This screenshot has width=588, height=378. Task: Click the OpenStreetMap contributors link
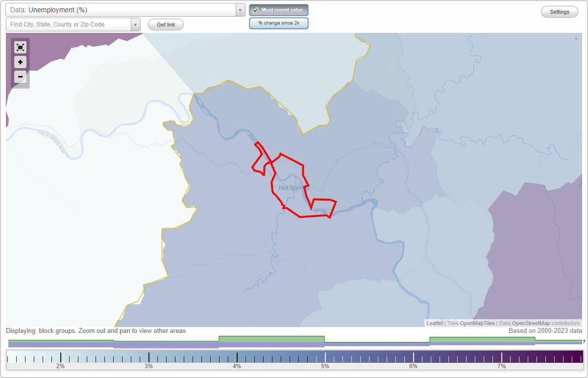[x=530, y=323]
